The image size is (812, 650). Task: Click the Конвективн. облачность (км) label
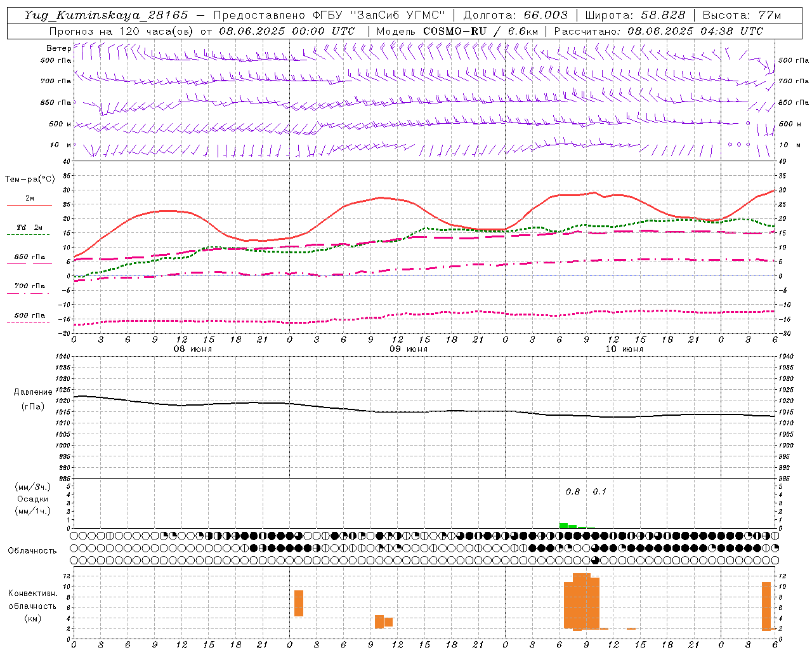coord(32,606)
